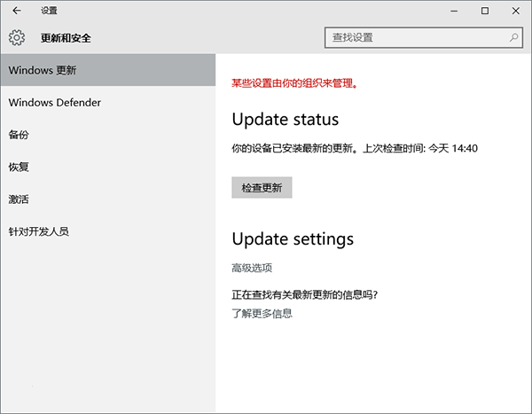Close the 设置 window

tap(516, 11)
